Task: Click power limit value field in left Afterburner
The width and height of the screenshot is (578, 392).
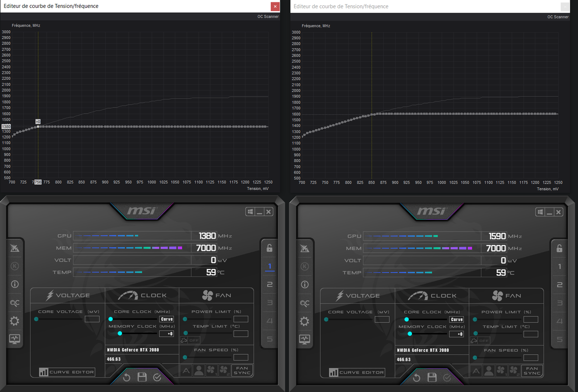Action: [241, 319]
